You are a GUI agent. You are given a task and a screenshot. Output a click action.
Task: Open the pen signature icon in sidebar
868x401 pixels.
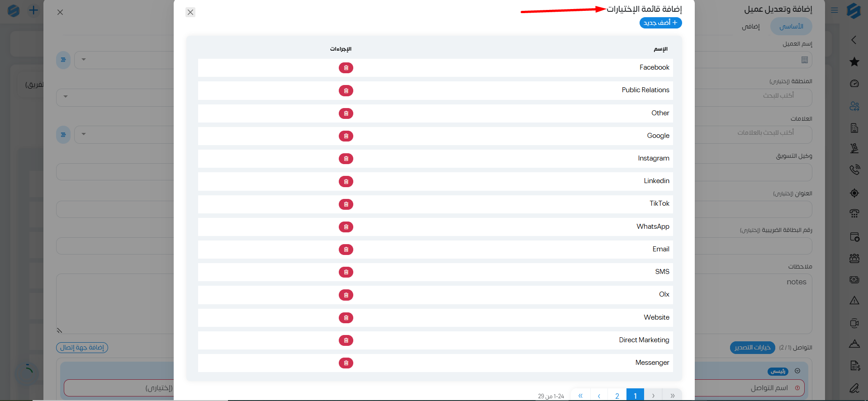[x=854, y=388]
